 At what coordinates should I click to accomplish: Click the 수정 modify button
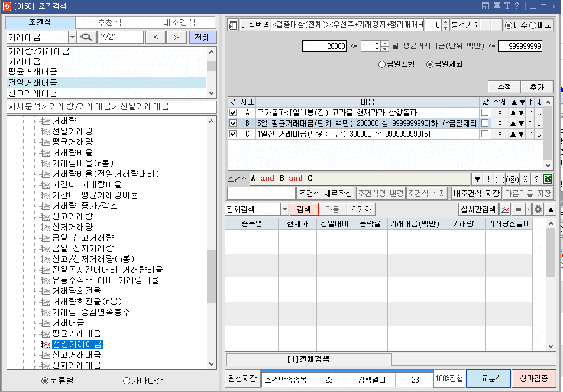[504, 88]
